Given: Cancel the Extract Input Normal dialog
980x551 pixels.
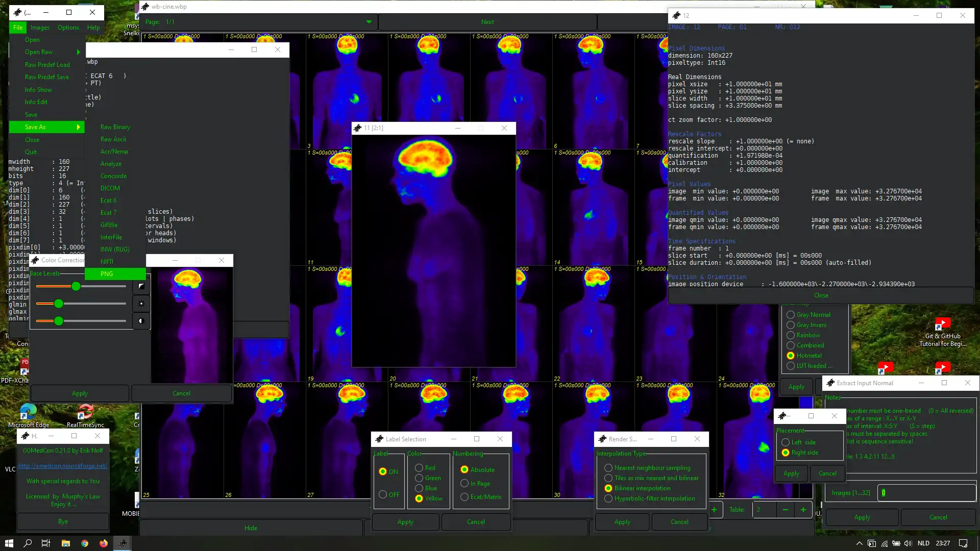Looking at the screenshot, I should coord(938,517).
